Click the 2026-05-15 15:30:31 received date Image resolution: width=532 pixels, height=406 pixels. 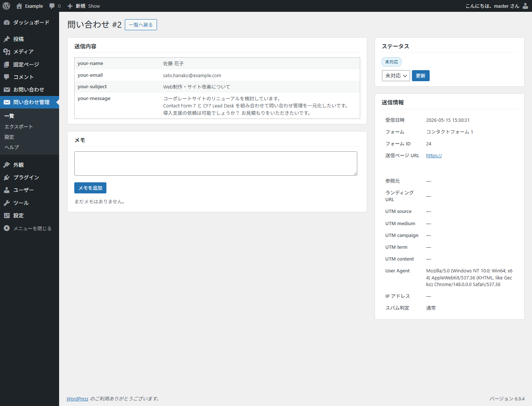(448, 120)
